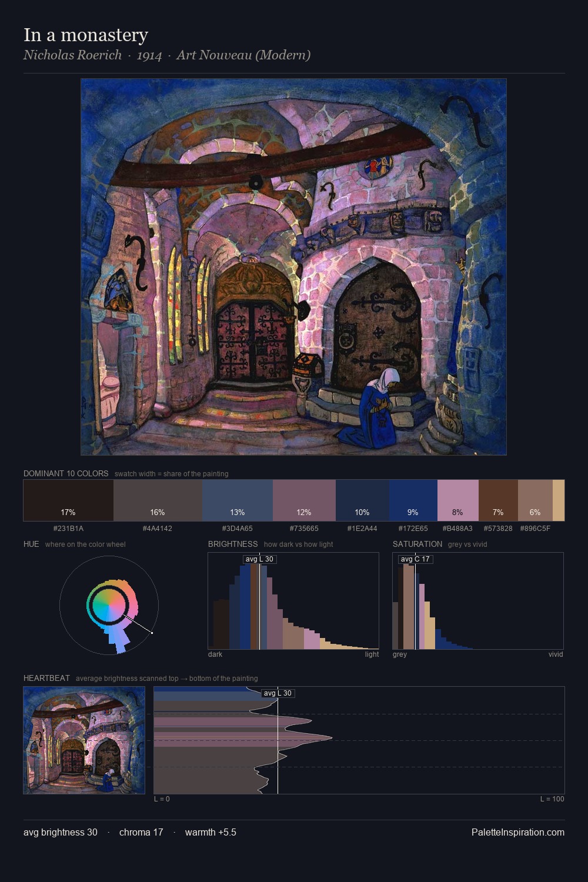Click the heartbeat brightness profile chart

(359, 740)
